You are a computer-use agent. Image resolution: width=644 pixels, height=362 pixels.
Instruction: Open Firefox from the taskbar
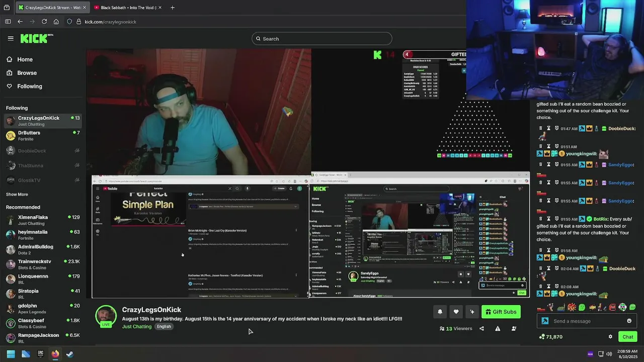55,354
